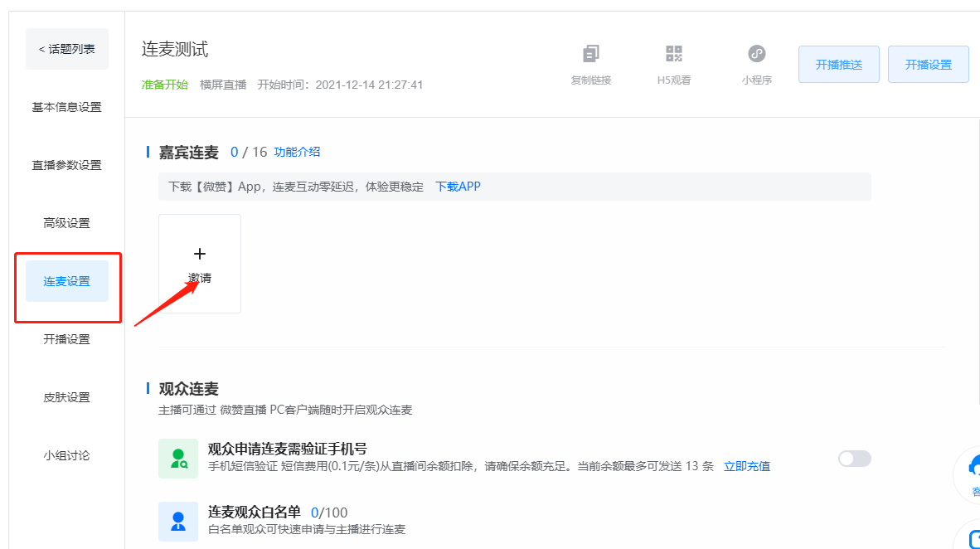
Task: Select 高级设置 in sidebar
Action: (67, 223)
